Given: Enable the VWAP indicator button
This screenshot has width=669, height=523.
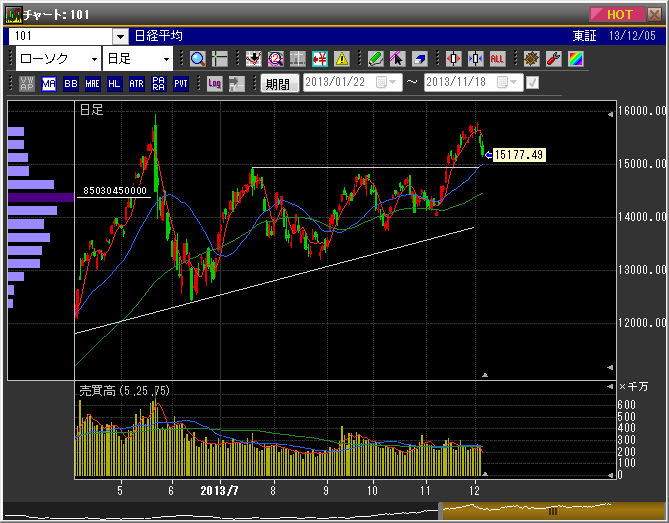Looking at the screenshot, I should point(26,84).
